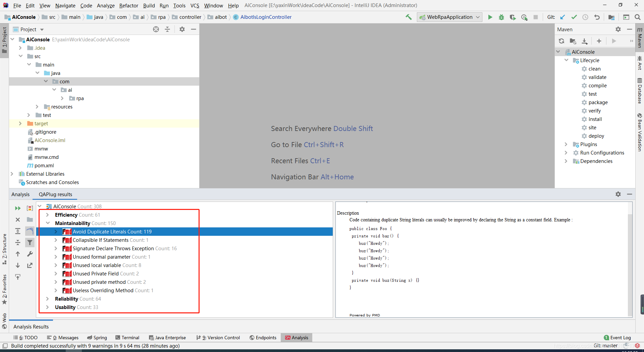Go to next result down arrow
Screen dimensions: 644x352
click(18, 265)
